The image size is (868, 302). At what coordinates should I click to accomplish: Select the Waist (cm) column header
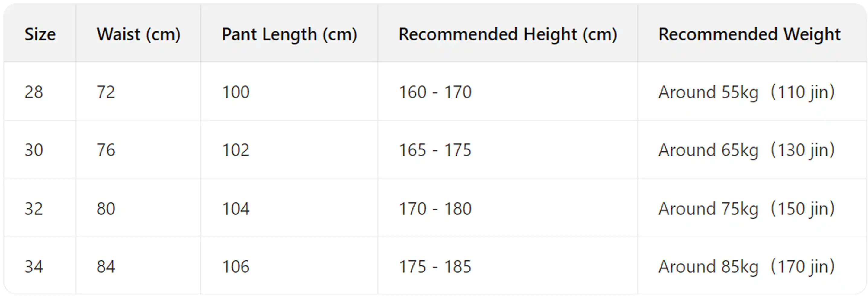click(x=139, y=34)
